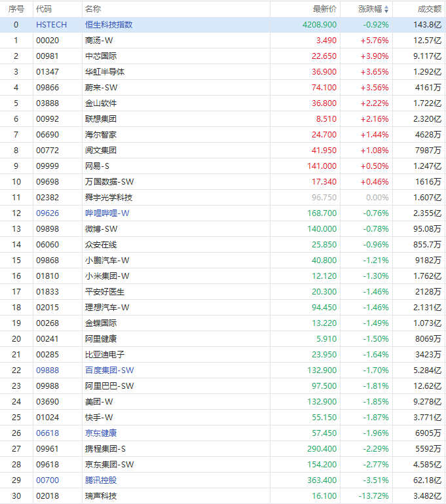Click the -3.51% change value
This screenshot has height=504, width=446.
pos(376,480)
